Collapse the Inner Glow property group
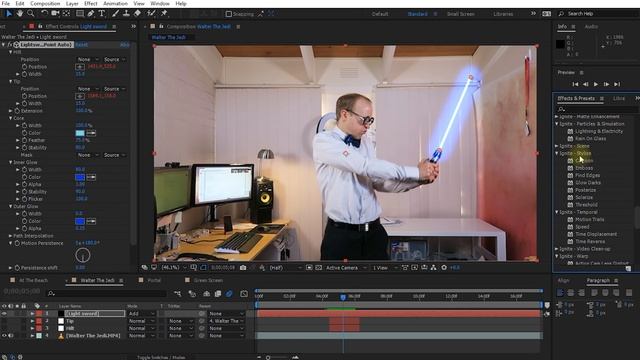The image size is (640, 360). click(11, 162)
